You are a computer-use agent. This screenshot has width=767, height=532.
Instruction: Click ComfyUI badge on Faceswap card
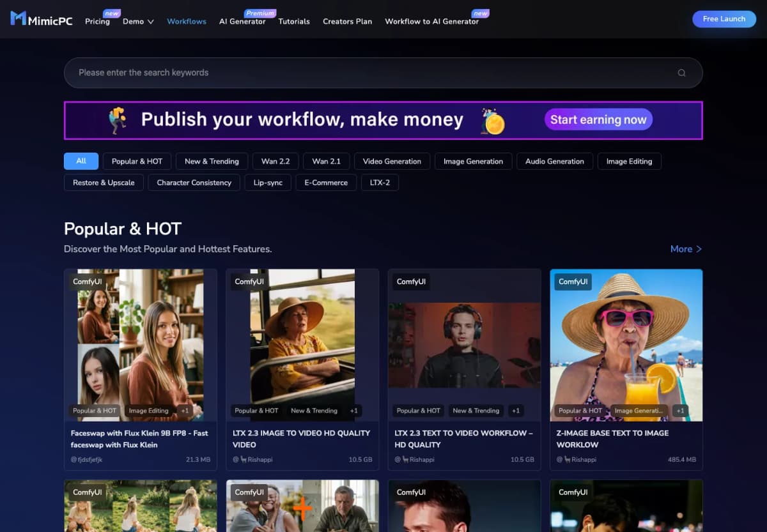[88, 282]
